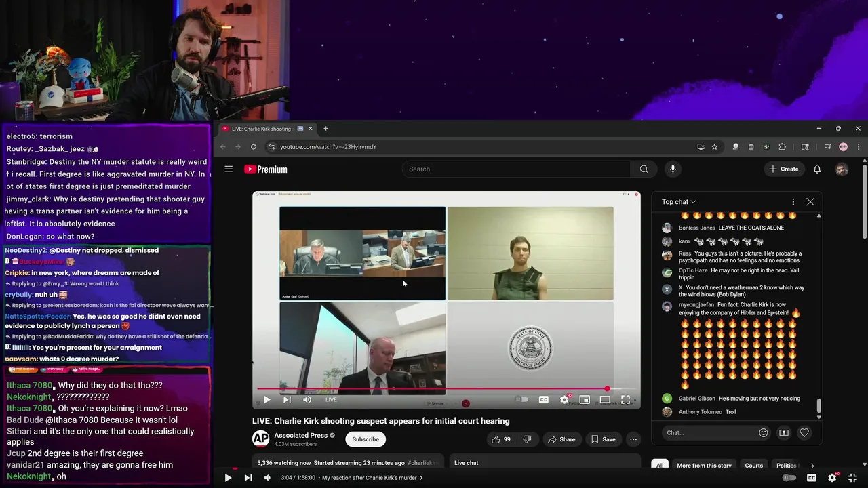Viewport: 868px width, 488px height.
Task: Start voice search with microphone icon
Action: click(673, 169)
